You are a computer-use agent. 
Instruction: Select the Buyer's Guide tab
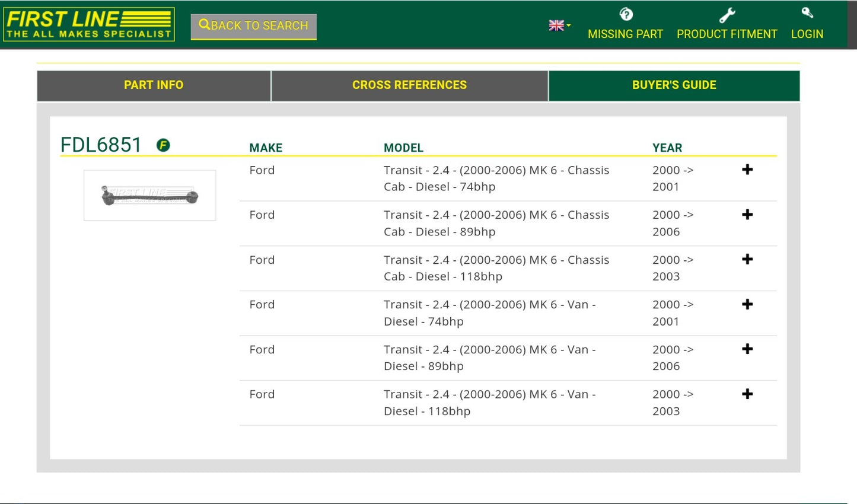tap(674, 85)
